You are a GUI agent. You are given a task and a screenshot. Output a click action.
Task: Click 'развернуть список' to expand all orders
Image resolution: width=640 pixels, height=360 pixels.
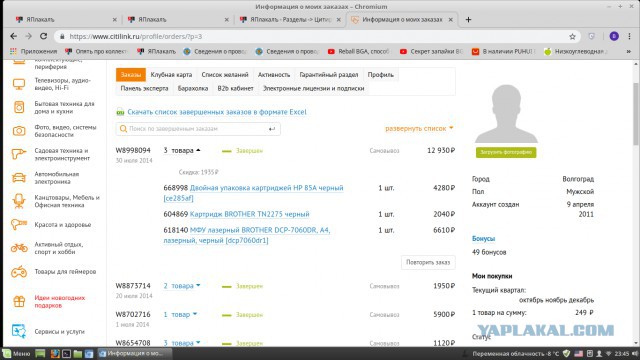click(x=419, y=129)
